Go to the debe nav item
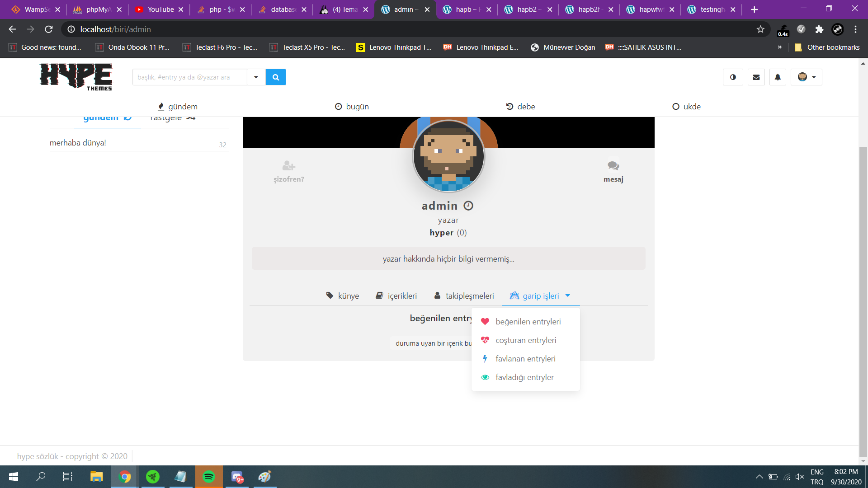This screenshot has width=868, height=488. [x=520, y=107]
